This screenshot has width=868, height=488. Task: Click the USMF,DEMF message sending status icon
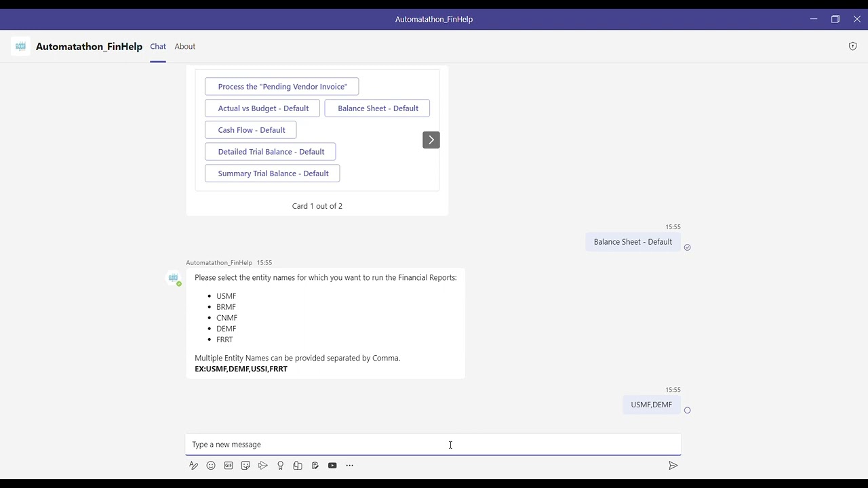tap(687, 410)
